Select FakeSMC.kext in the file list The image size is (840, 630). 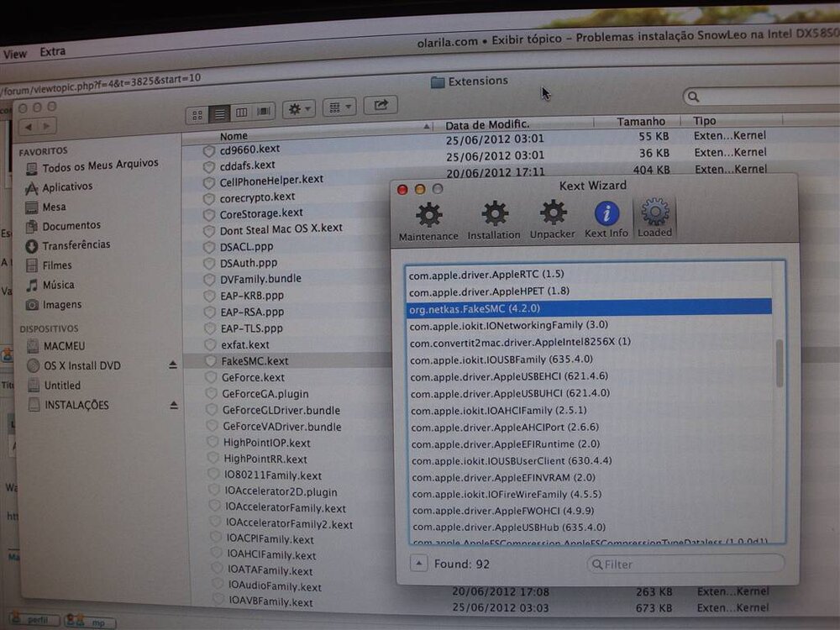pyautogui.click(x=255, y=360)
